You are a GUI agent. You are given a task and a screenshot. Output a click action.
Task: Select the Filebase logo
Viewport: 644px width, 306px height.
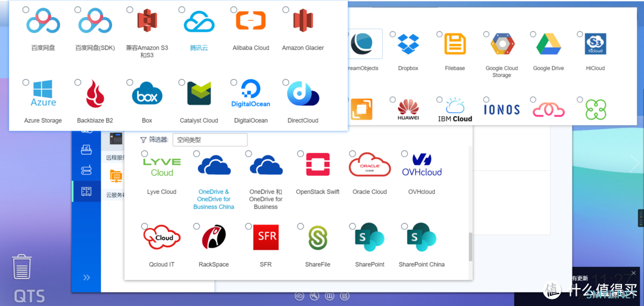click(x=455, y=44)
